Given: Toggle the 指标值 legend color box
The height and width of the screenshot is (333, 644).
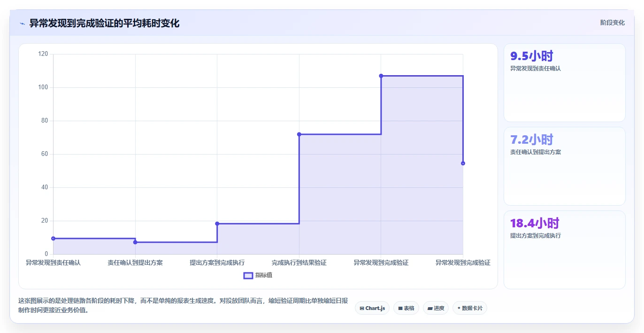Looking at the screenshot, I should pos(248,275).
